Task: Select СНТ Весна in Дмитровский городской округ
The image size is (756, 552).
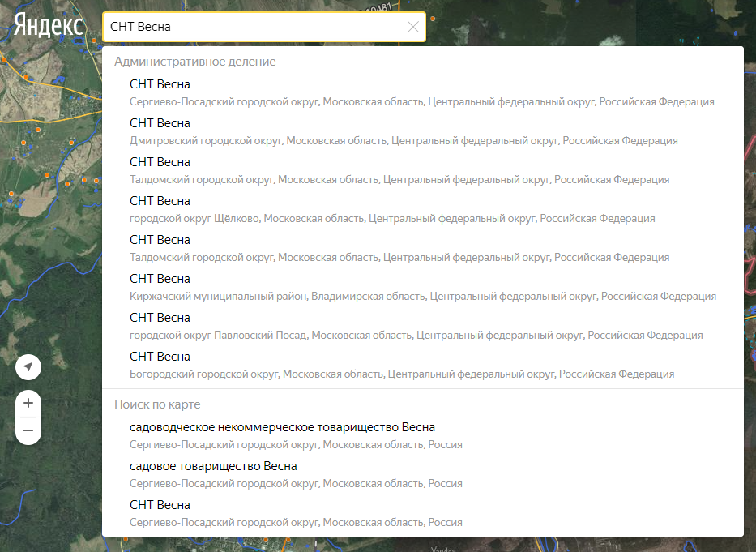Action: [x=422, y=132]
